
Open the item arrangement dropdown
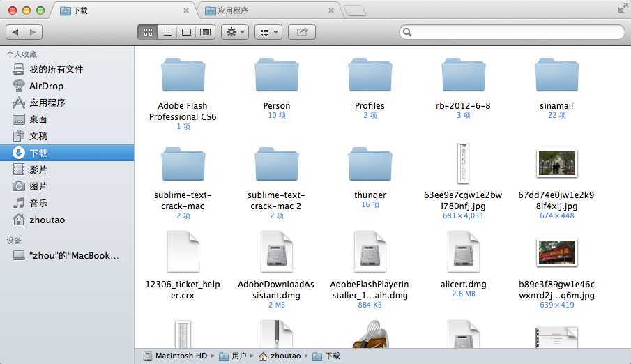click(269, 32)
